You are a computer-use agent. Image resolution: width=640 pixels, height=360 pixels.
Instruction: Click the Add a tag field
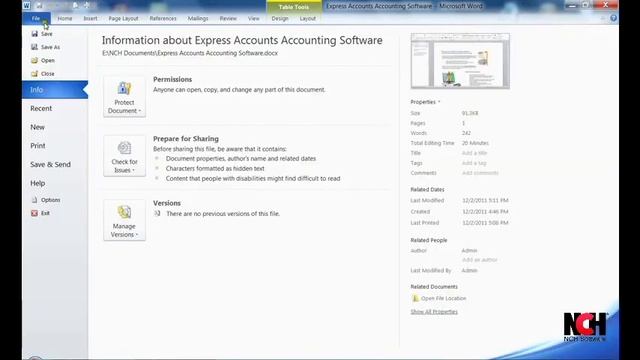(x=474, y=163)
